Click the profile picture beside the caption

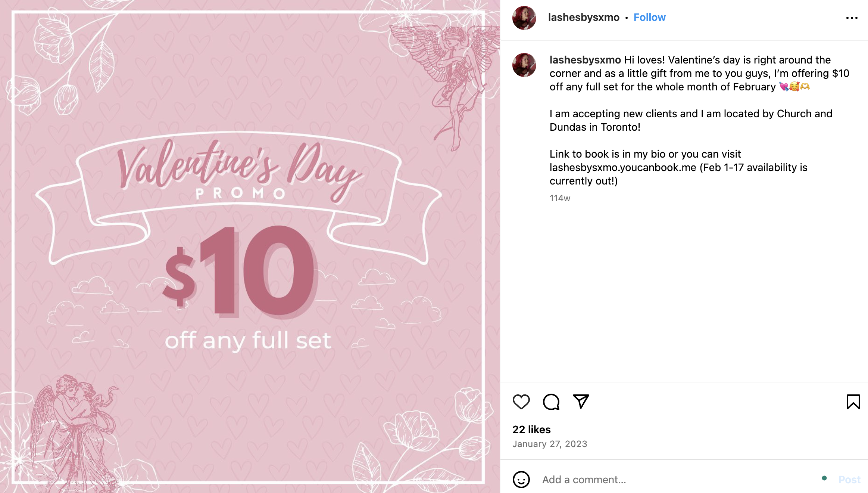(x=524, y=65)
